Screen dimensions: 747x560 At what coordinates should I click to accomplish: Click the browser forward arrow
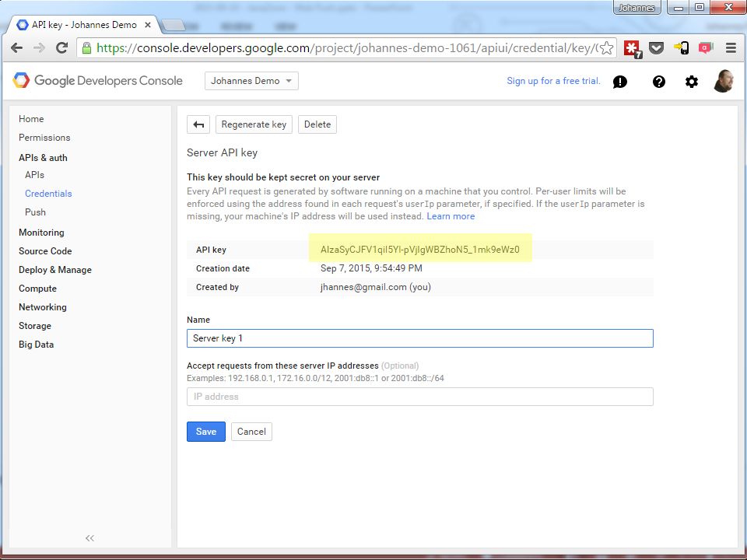(40, 47)
